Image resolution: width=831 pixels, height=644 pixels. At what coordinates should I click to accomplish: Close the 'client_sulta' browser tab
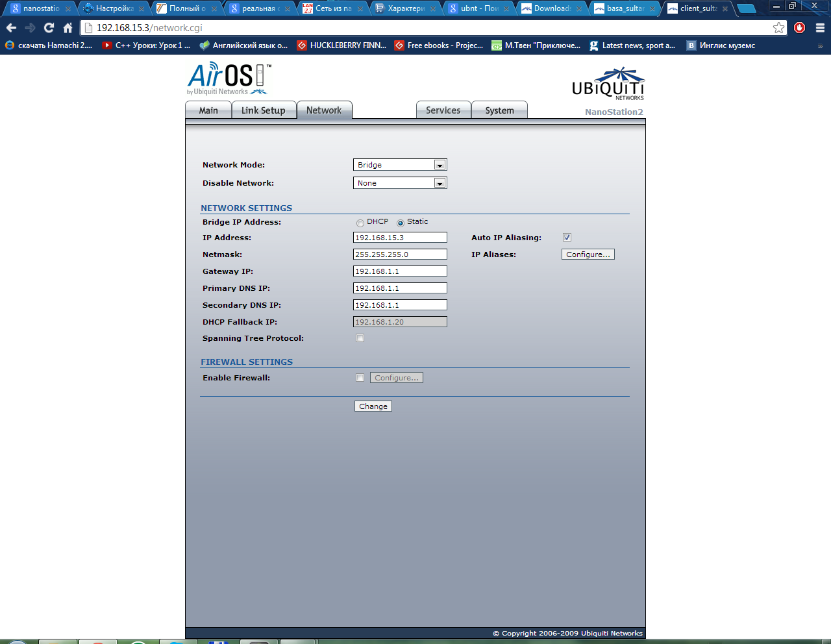pyautogui.click(x=725, y=9)
